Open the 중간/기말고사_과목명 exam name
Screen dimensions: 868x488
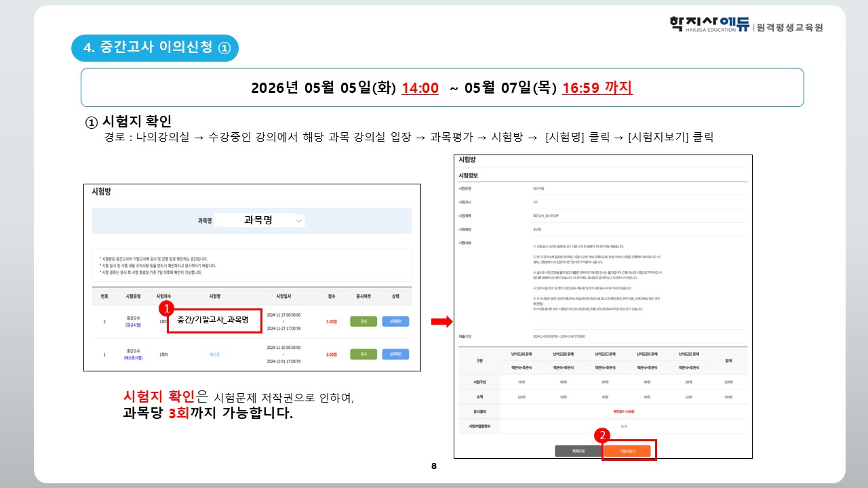point(214,320)
